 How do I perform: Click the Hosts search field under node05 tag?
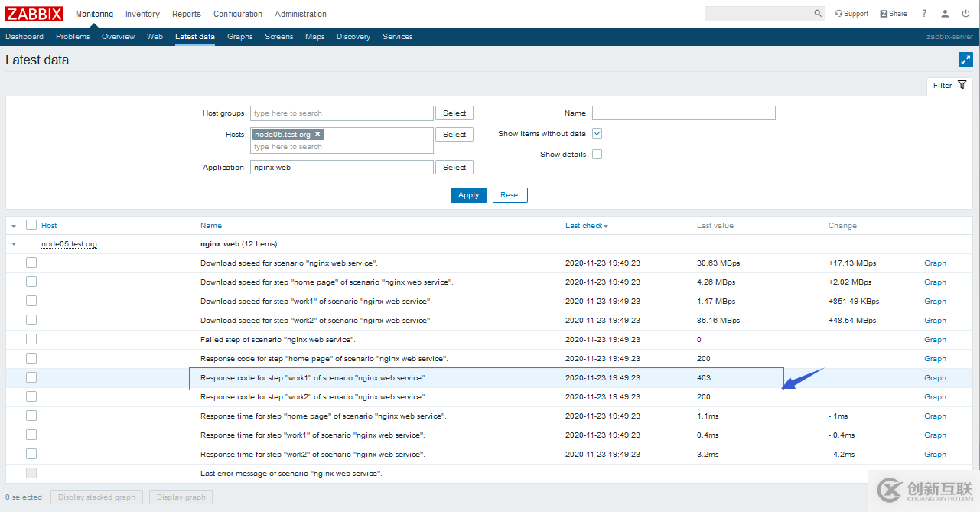[x=342, y=147]
